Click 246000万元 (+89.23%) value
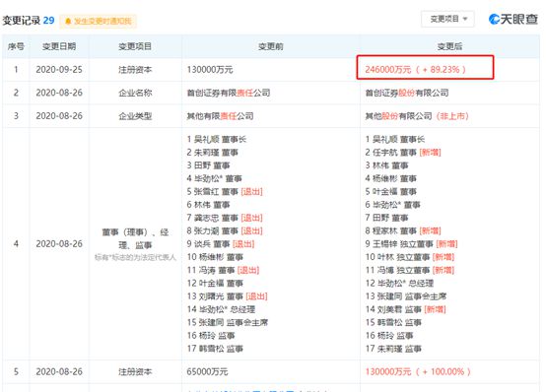This screenshot has height=392, width=546. tap(415, 70)
